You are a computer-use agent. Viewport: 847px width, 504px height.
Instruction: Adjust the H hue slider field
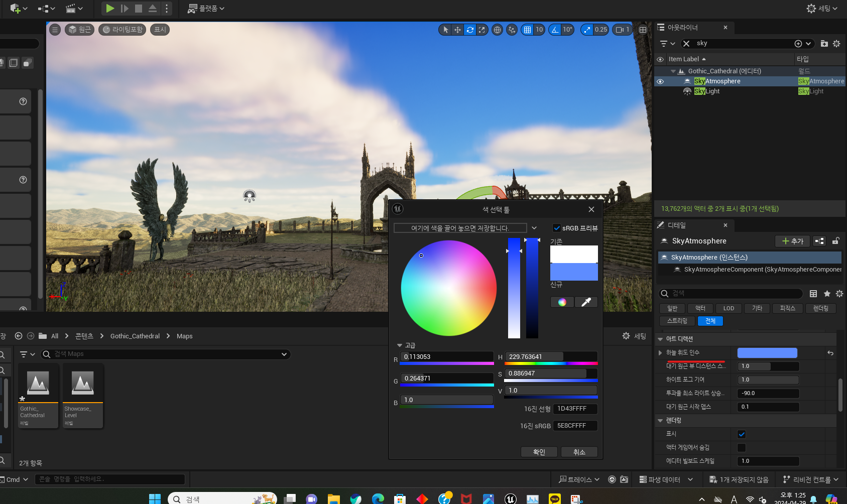tap(551, 357)
